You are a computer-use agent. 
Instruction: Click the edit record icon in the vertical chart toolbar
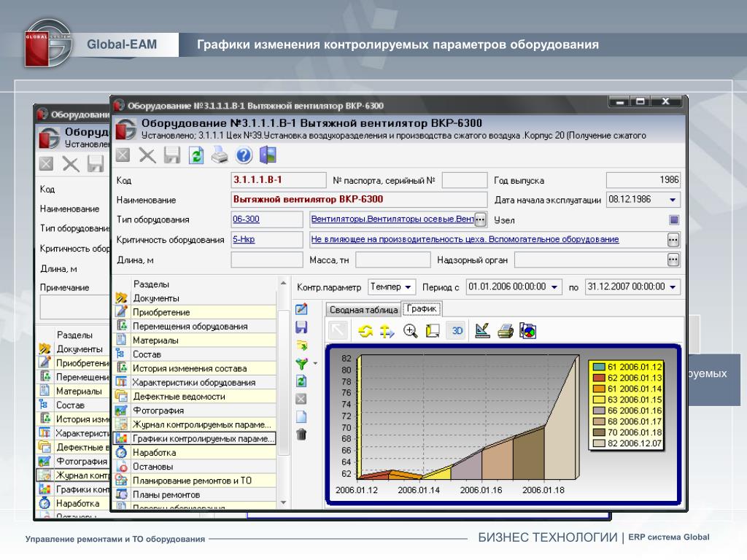(x=301, y=309)
